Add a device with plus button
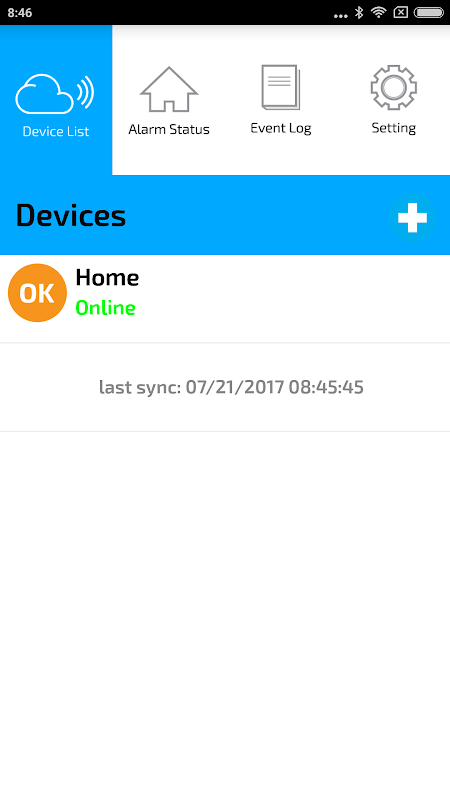This screenshot has width=450, height=800. tap(412, 218)
